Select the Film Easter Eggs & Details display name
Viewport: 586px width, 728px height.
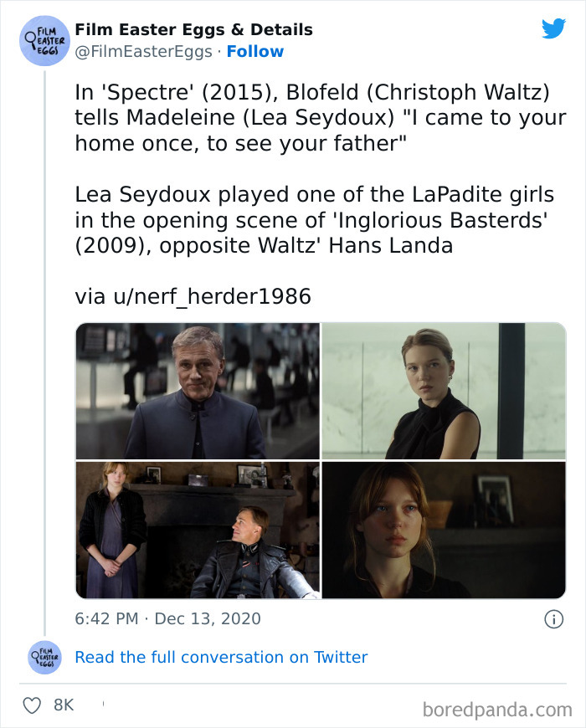193,29
